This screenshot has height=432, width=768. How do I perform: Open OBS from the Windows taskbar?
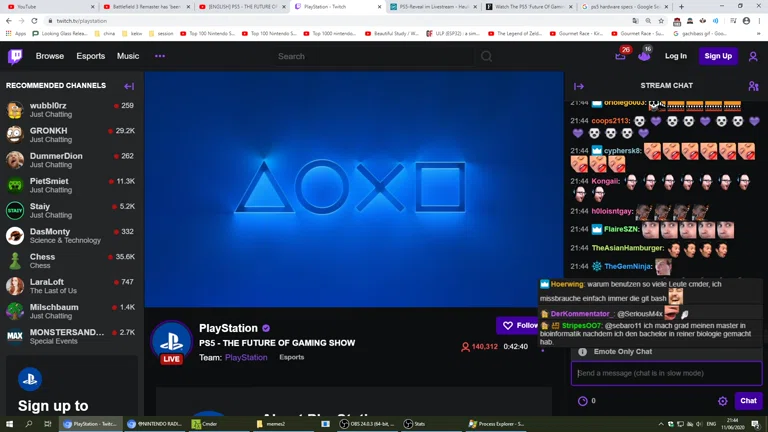(366, 424)
